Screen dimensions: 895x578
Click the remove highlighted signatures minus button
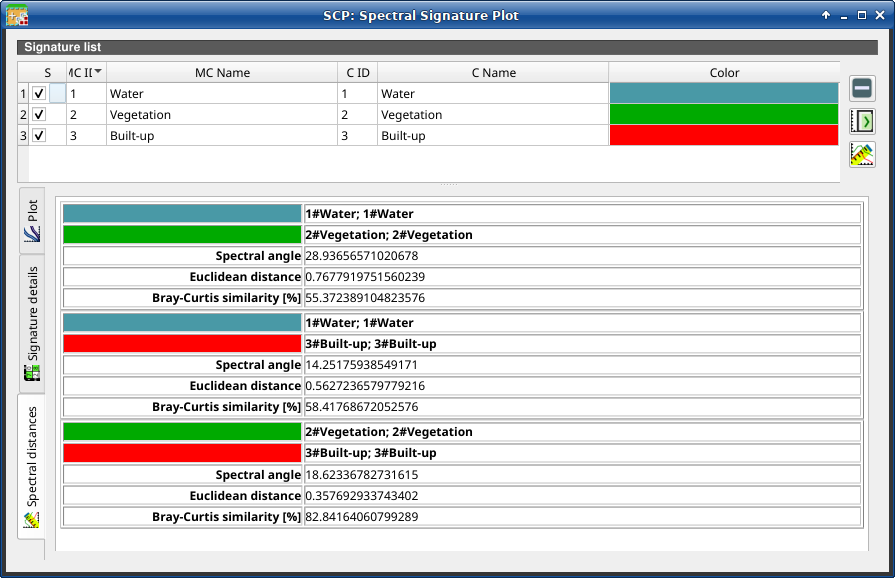coord(862,88)
